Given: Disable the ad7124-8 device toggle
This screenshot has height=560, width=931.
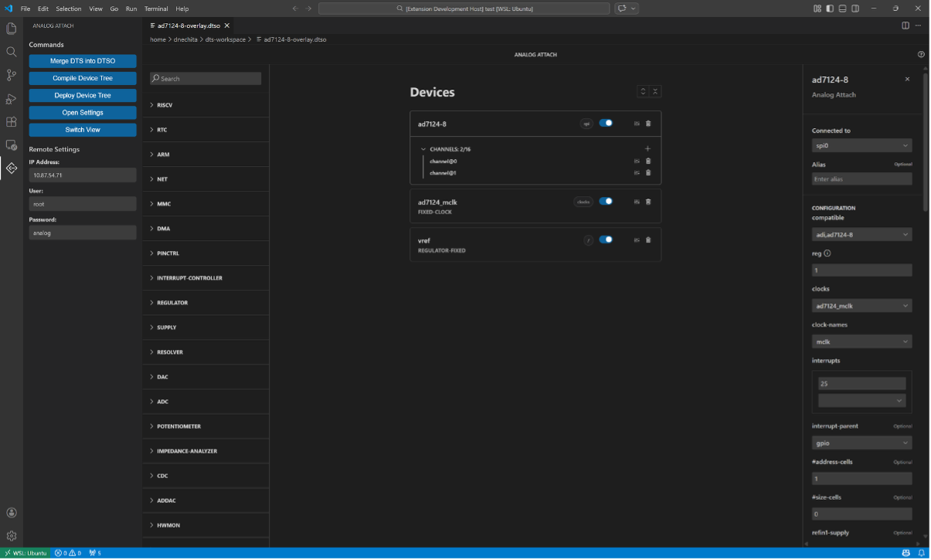Looking at the screenshot, I should pos(606,123).
